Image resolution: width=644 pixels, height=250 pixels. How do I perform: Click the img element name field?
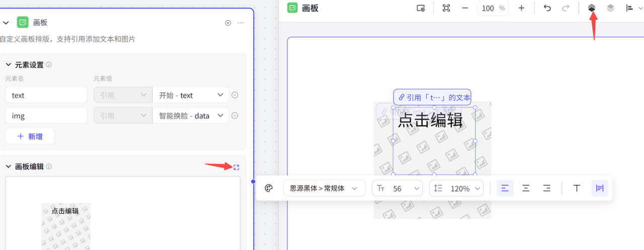coord(47,115)
